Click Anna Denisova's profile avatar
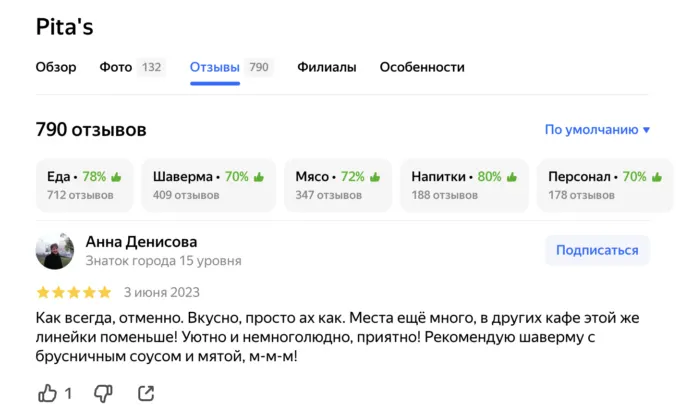This screenshot has height=417, width=680. click(54, 251)
